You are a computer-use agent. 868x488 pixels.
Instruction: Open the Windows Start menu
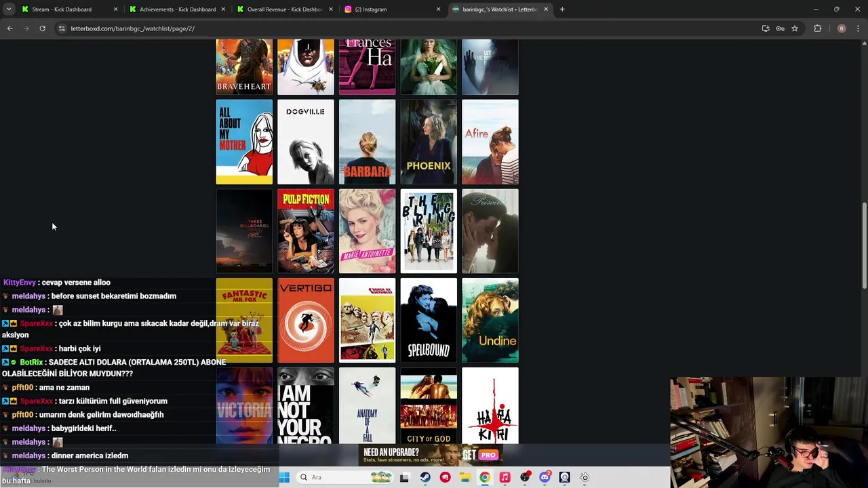[x=284, y=477]
